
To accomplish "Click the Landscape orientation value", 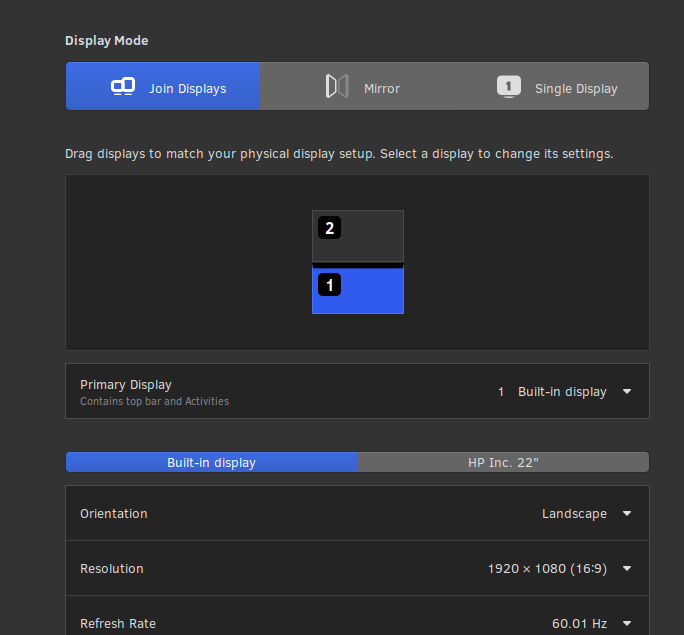I will 574,514.
